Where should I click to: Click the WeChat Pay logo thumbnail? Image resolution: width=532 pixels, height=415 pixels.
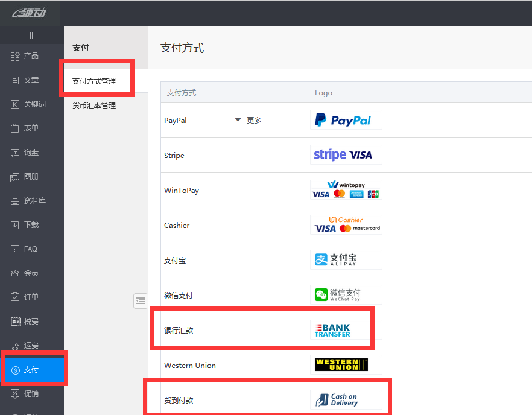[346, 294]
